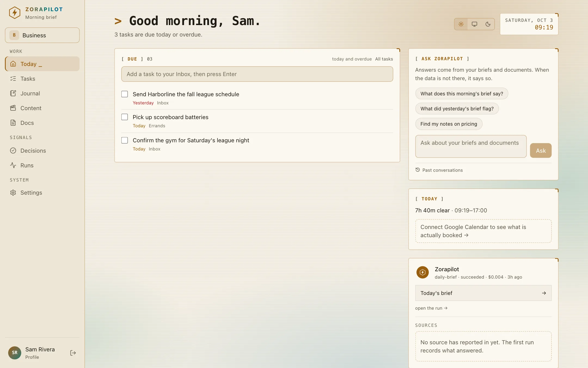Click the Settings gear icon
Image resolution: width=588 pixels, height=368 pixels.
13,192
